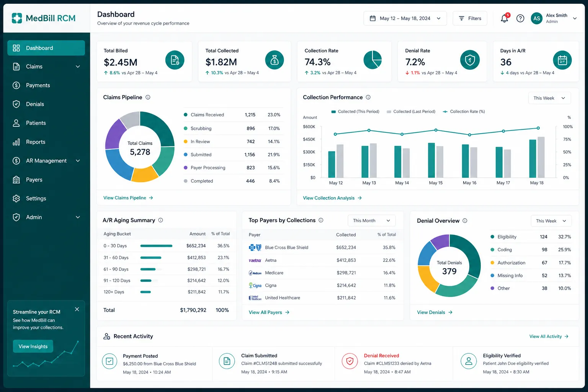This screenshot has height=392, width=588.
Task: Expand the AR Management sidebar submenu
Action: coord(78,161)
